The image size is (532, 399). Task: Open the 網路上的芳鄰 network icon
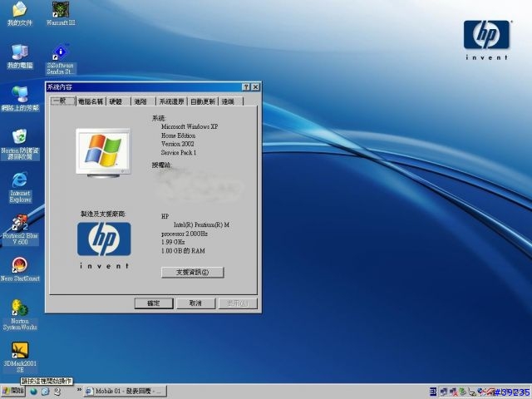pyautogui.click(x=20, y=99)
